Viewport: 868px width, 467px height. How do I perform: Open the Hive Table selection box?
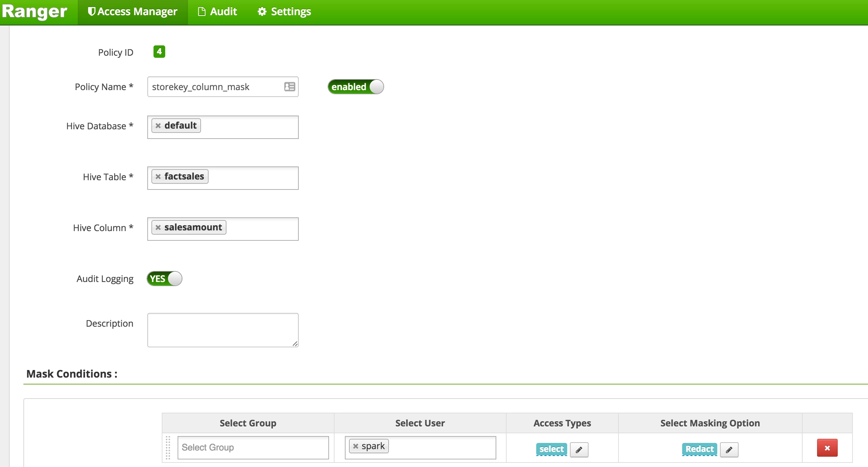[223, 178]
